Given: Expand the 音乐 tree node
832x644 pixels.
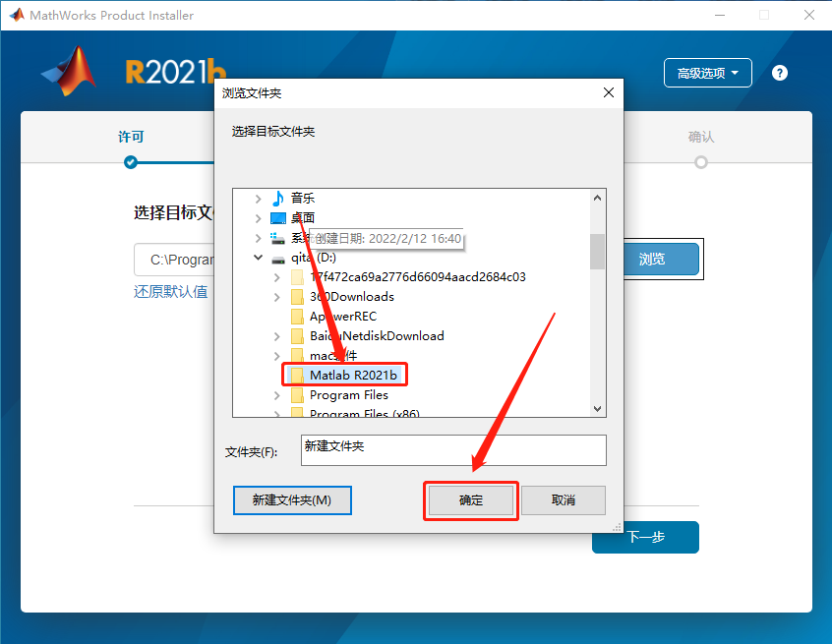Looking at the screenshot, I should pos(258,199).
